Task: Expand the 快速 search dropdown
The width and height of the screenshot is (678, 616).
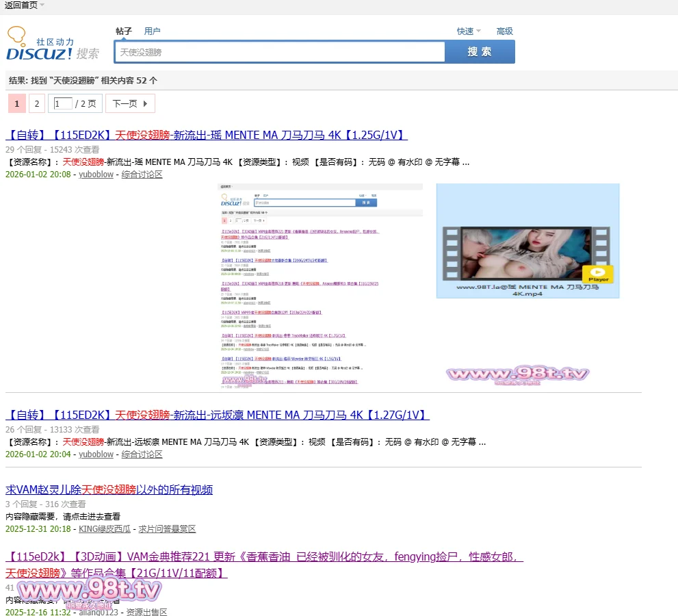Action: 469,31
